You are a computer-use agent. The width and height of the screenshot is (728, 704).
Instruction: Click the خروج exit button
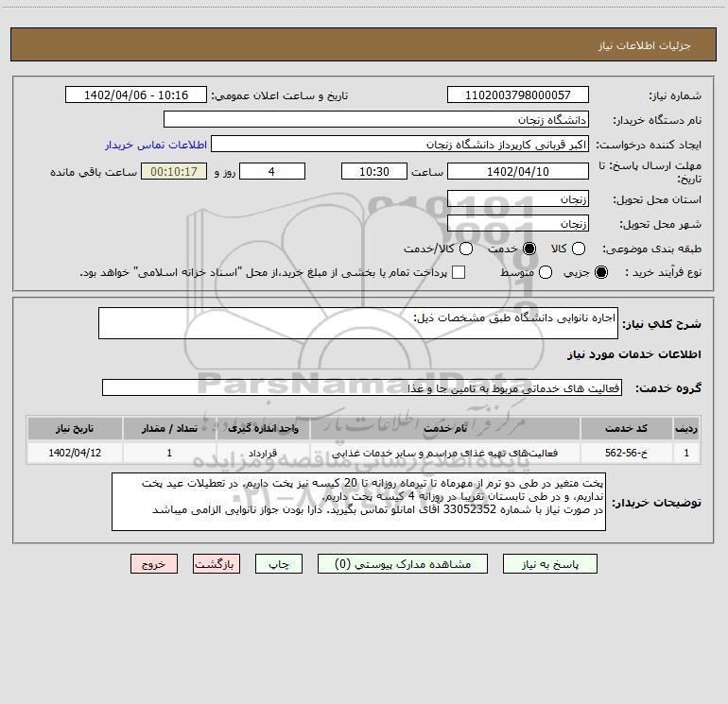point(154,564)
